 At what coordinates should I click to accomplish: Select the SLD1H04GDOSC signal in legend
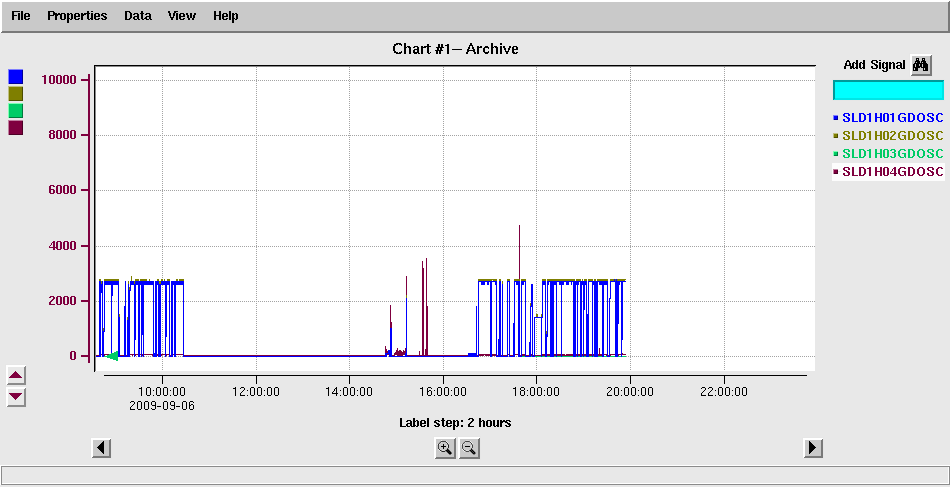888,172
